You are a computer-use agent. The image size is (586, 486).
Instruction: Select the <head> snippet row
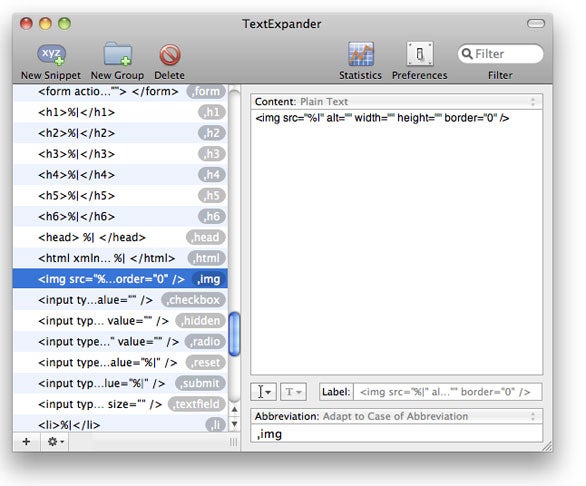pyautogui.click(x=120, y=237)
